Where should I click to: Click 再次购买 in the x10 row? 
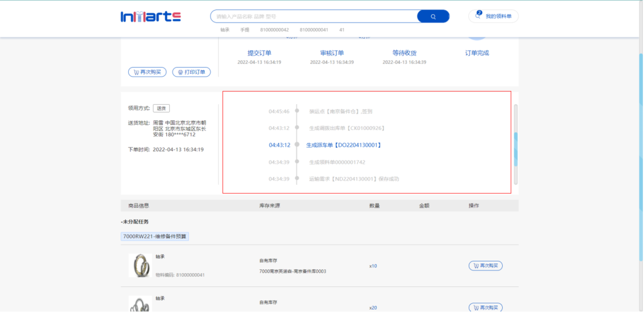point(485,266)
